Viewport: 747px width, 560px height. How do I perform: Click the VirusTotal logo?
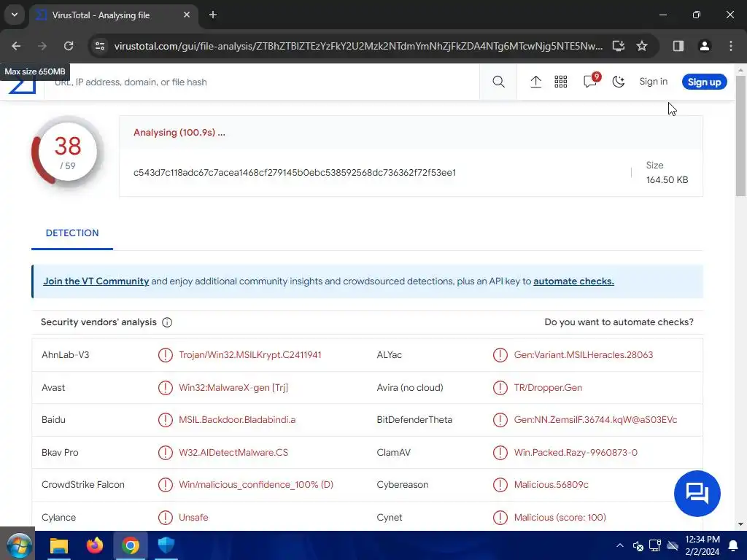(x=23, y=87)
